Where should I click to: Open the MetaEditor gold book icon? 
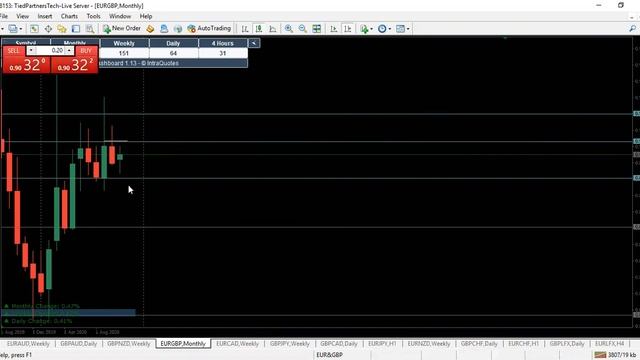(x=150, y=29)
